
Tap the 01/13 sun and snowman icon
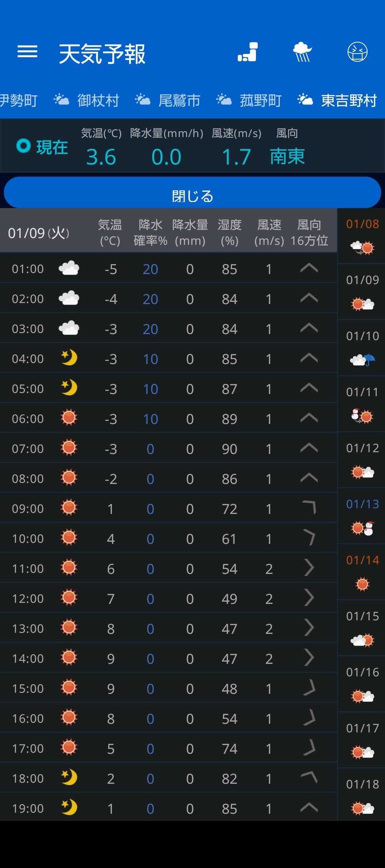[363, 528]
